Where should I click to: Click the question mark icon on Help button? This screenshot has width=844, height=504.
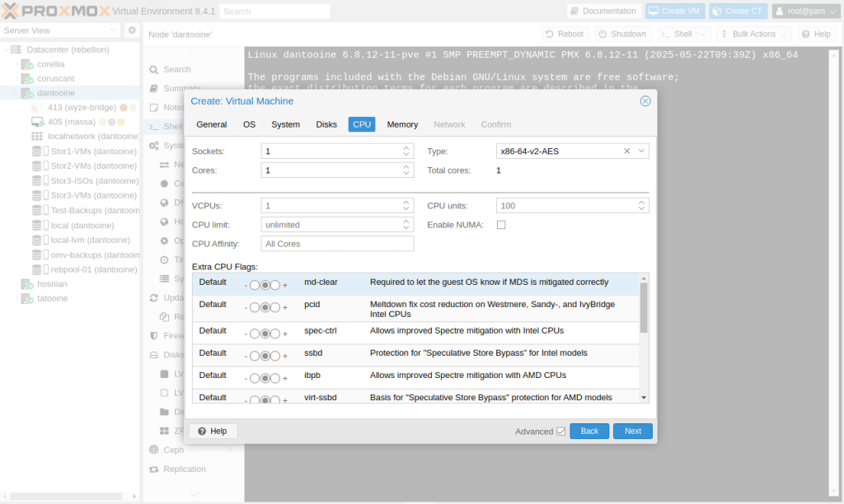202,431
